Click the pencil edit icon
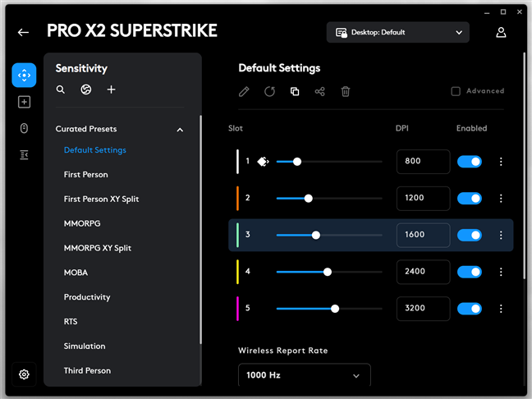Image resolution: width=532 pixels, height=399 pixels. coord(244,91)
